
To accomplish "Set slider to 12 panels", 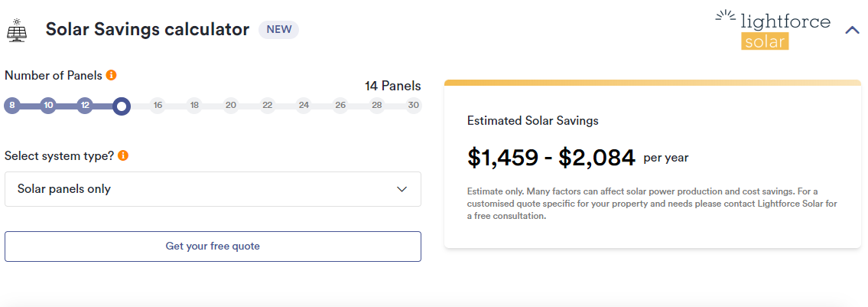I will pos(85,106).
